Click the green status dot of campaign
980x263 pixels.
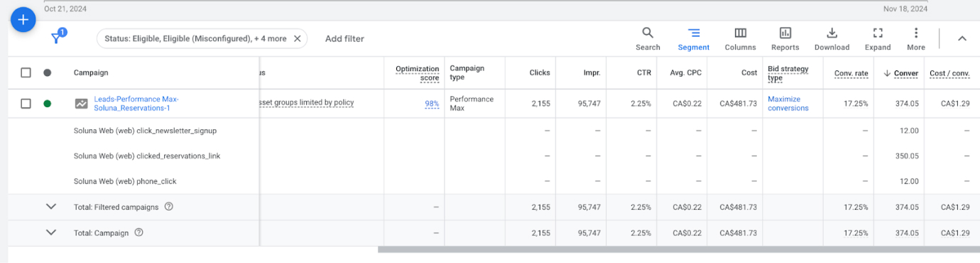[x=47, y=103]
